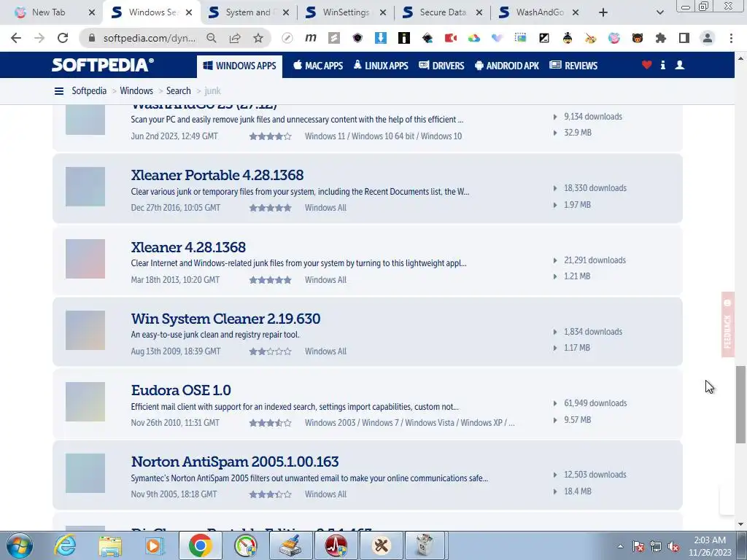Viewport: 747px width, 560px height.
Task: Click the taskbar clock showing 2:03 AM
Action: point(710,546)
